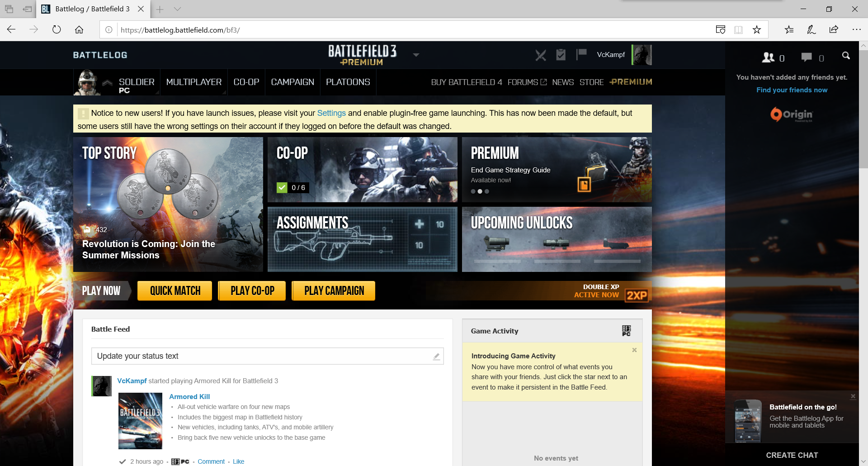Click the pencil icon in status field
Viewport: 868px width, 466px height.
click(436, 357)
